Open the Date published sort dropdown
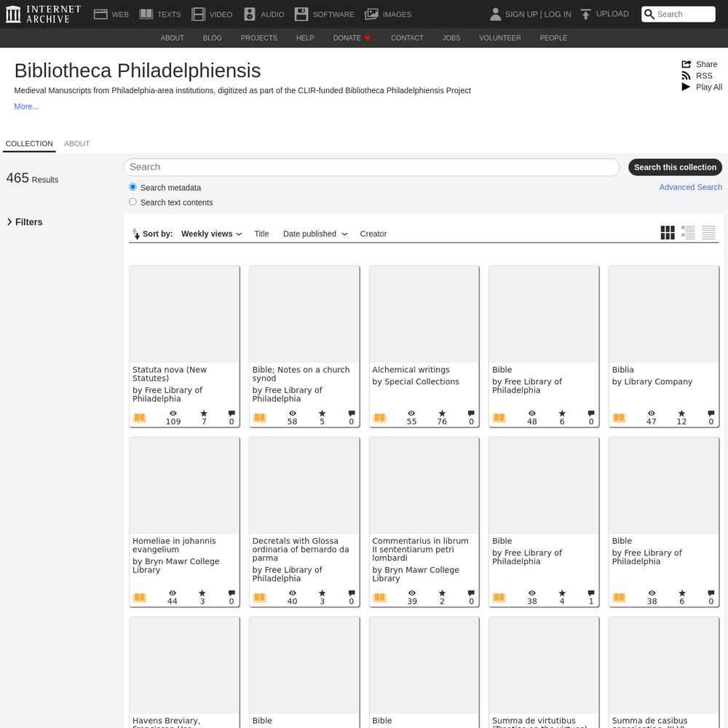 (x=314, y=234)
